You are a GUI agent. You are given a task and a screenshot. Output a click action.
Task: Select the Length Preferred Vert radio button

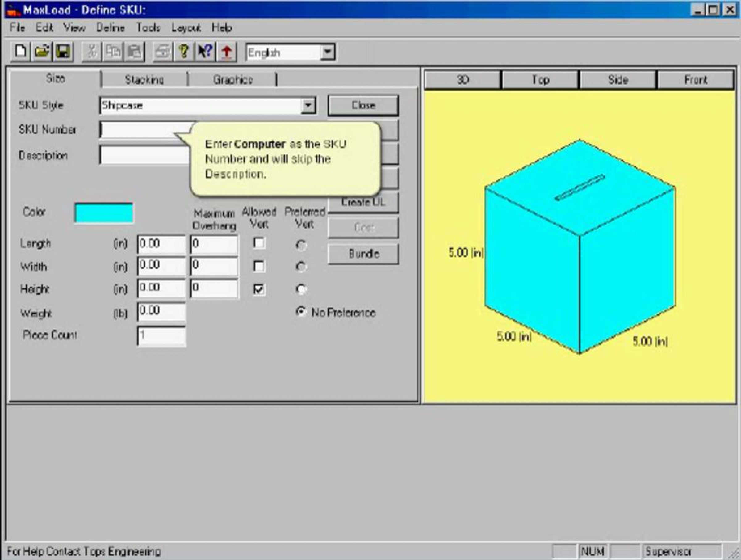301,245
